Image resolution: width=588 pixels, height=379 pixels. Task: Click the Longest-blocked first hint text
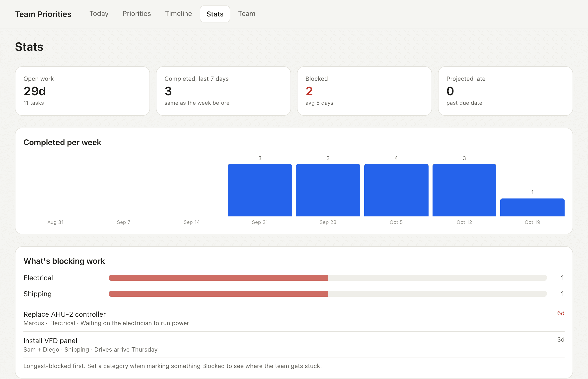tap(172, 366)
